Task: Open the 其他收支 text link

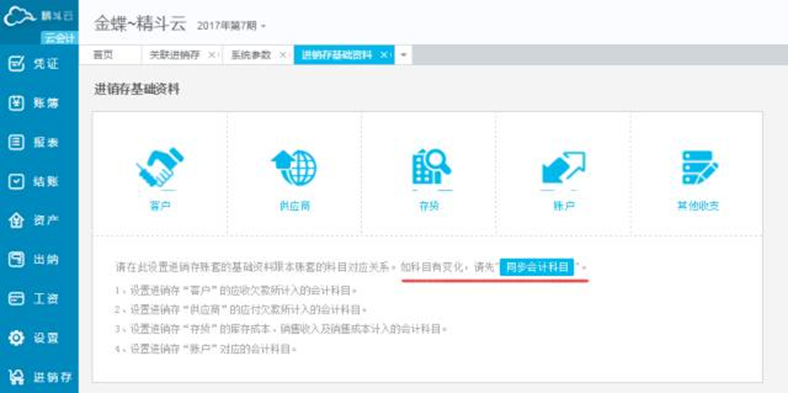Action: tap(698, 206)
